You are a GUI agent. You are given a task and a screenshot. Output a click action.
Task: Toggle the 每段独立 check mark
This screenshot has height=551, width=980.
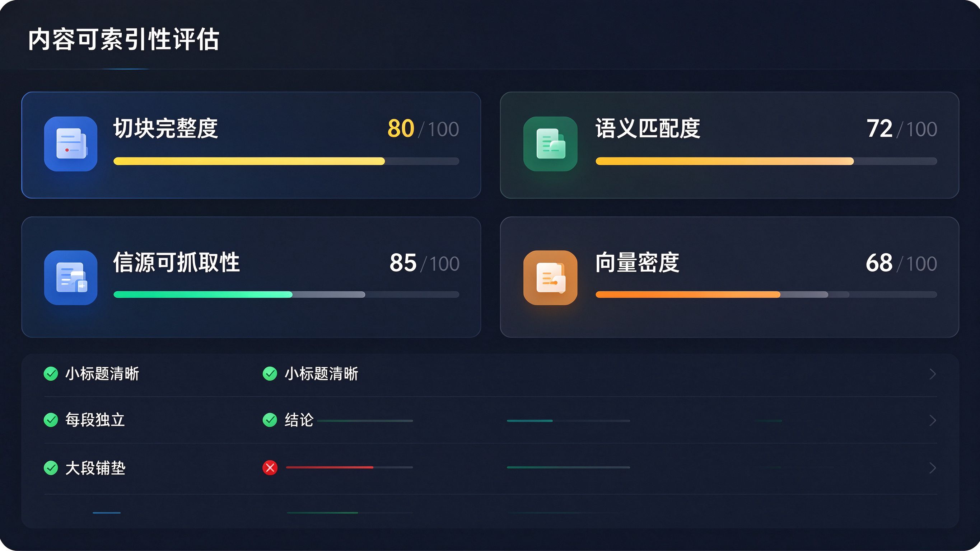click(x=51, y=420)
